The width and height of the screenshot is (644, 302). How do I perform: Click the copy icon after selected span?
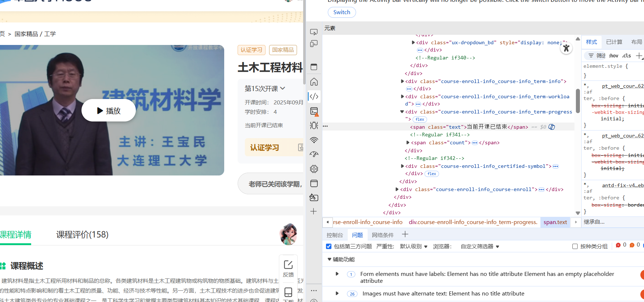coord(552,127)
